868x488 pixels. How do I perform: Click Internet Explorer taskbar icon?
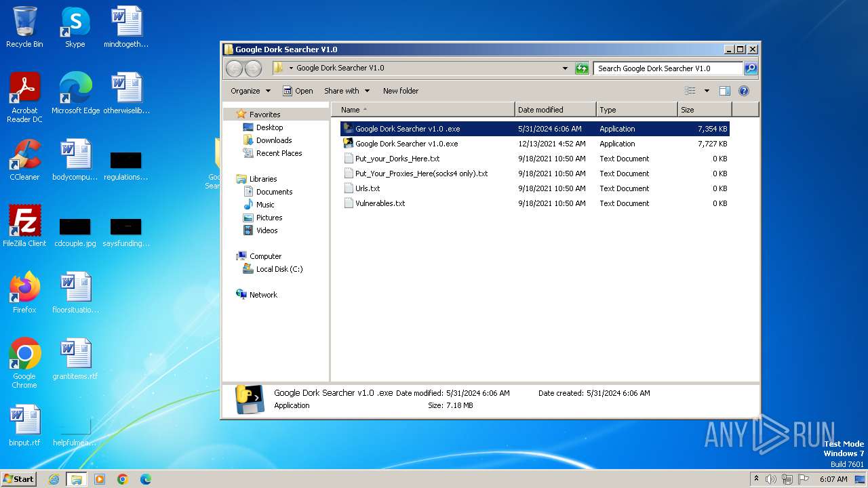[x=54, y=479]
